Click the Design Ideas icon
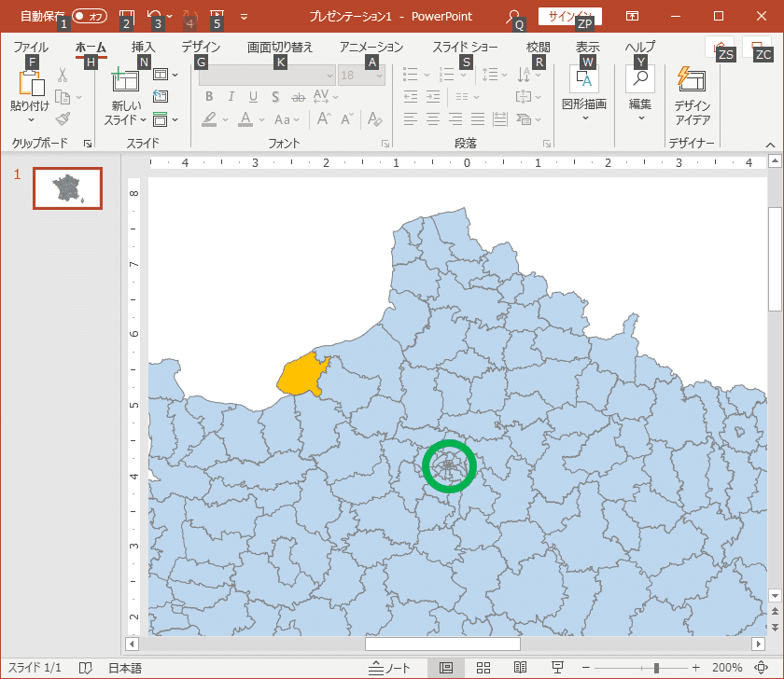 (x=692, y=80)
